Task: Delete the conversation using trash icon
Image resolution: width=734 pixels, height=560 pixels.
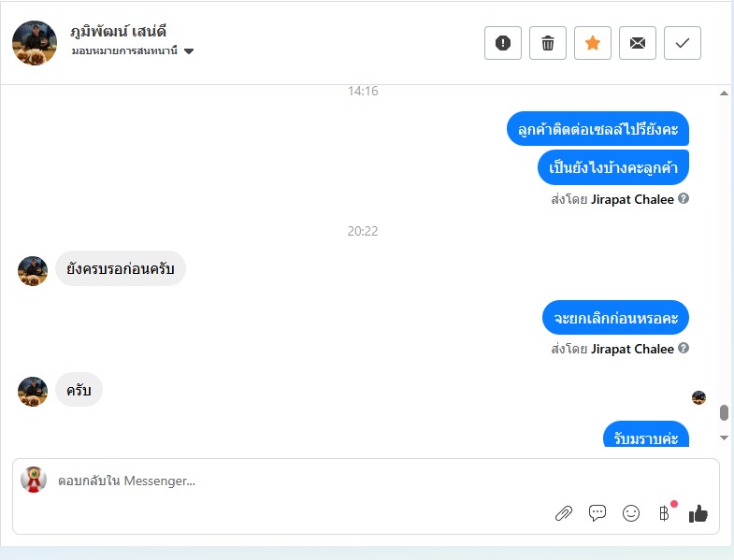Action: tap(548, 43)
